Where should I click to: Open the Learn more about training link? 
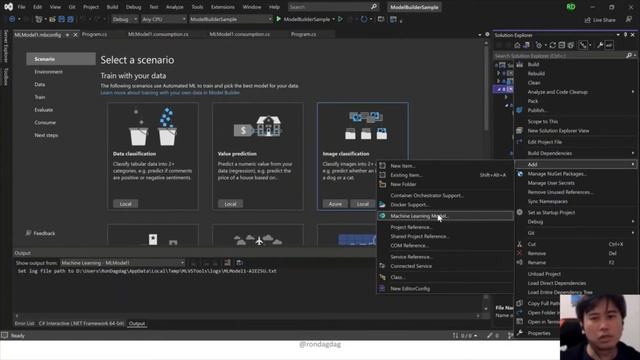(170, 93)
